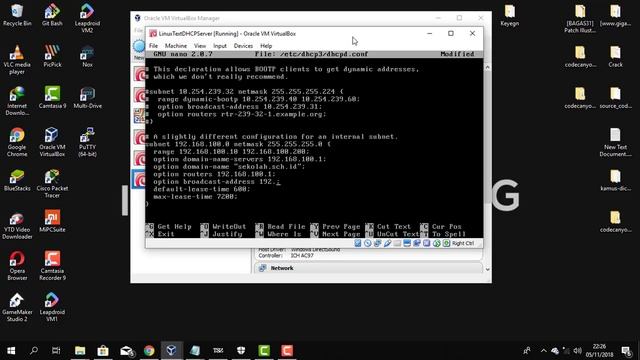Click the Right Ctrl host key label
Viewport: 640px width, 360px height.
[x=463, y=243]
